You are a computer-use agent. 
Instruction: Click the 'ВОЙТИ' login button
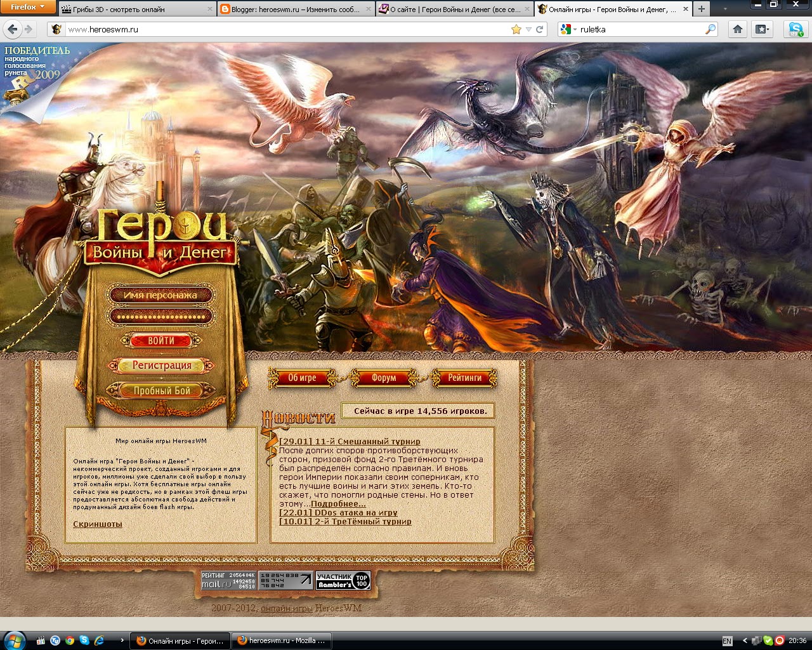tap(161, 341)
